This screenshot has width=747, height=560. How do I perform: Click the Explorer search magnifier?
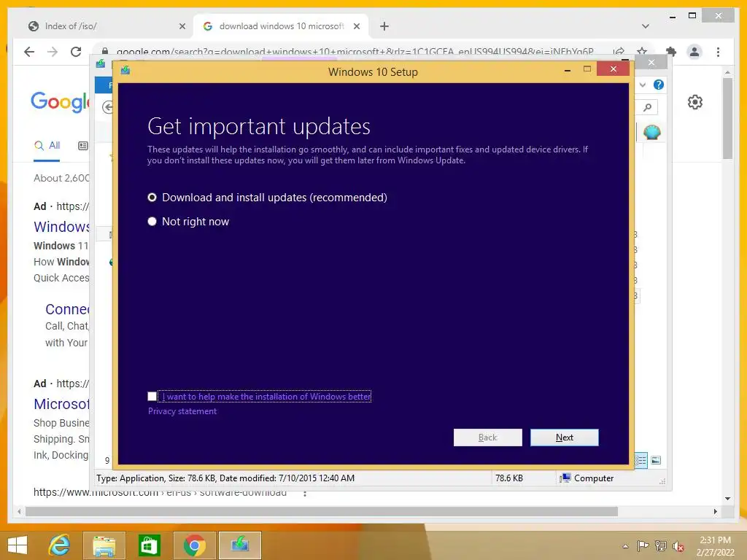point(647,107)
